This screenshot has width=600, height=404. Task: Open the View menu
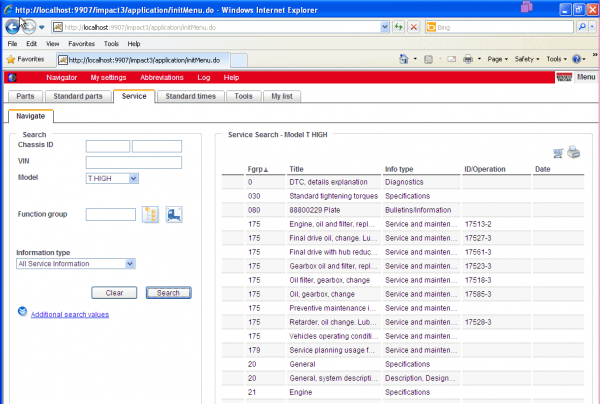(52, 44)
